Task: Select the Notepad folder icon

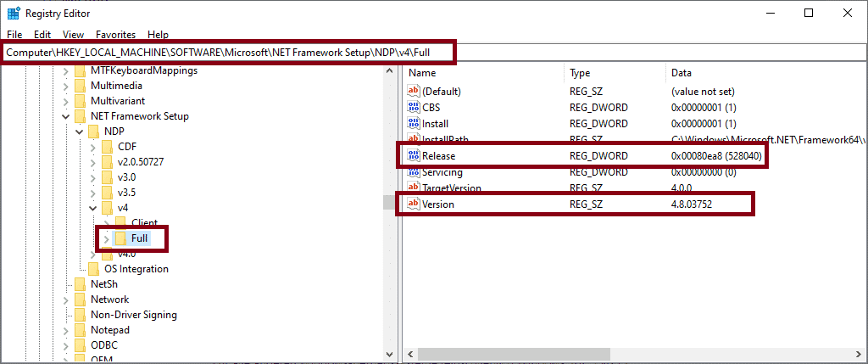Action: 81,330
